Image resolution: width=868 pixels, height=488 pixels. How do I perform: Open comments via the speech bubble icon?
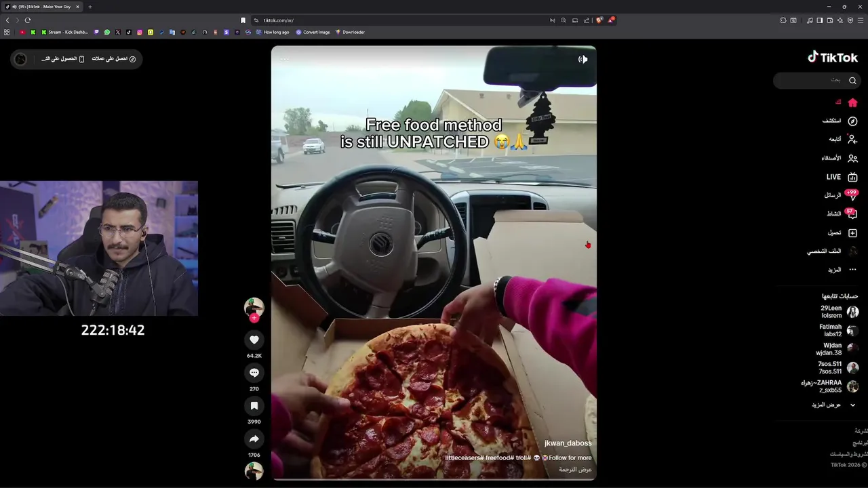(254, 373)
